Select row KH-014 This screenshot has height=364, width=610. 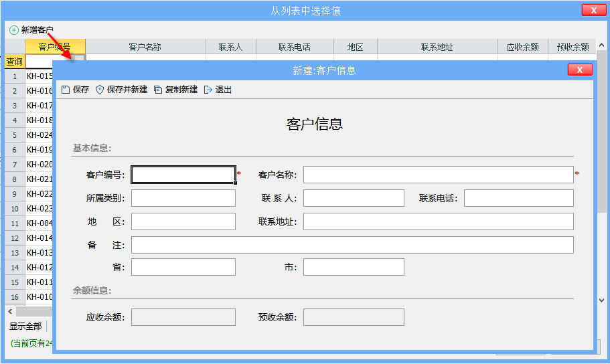tap(39, 238)
